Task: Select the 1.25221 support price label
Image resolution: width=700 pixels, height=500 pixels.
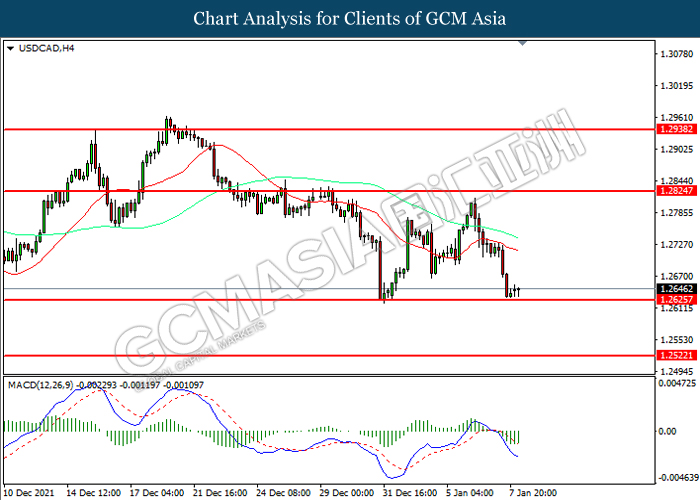Action: (x=677, y=355)
